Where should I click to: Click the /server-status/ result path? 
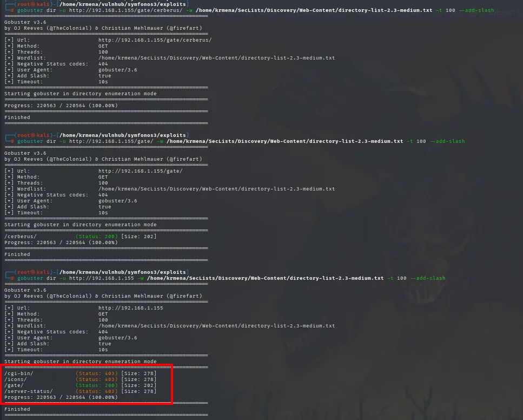(x=28, y=391)
